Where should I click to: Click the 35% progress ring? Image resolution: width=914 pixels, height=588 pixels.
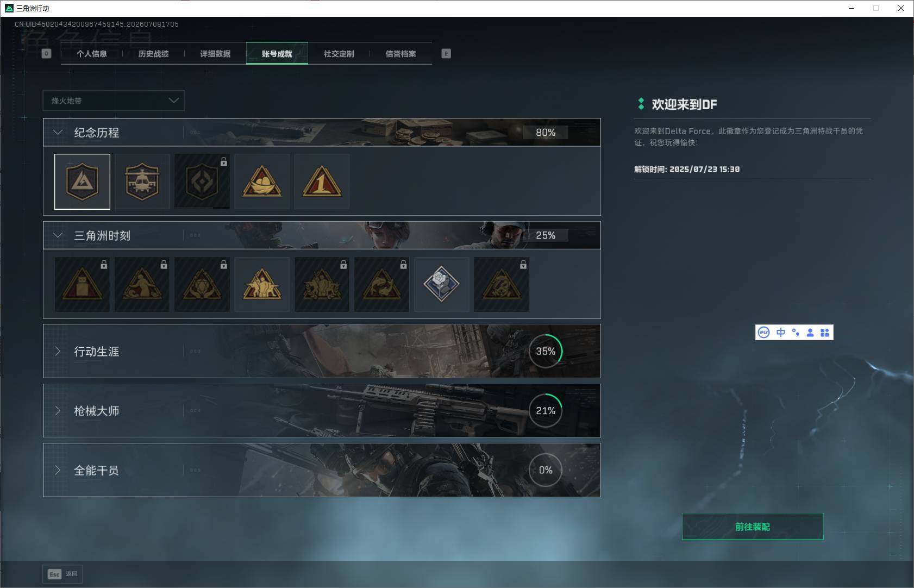tap(546, 351)
